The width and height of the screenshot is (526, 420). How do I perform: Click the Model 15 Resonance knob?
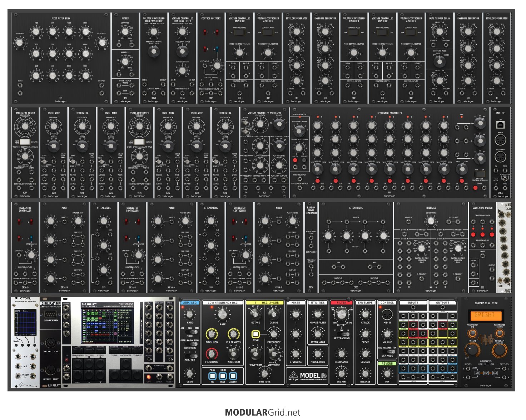[x=341, y=354]
